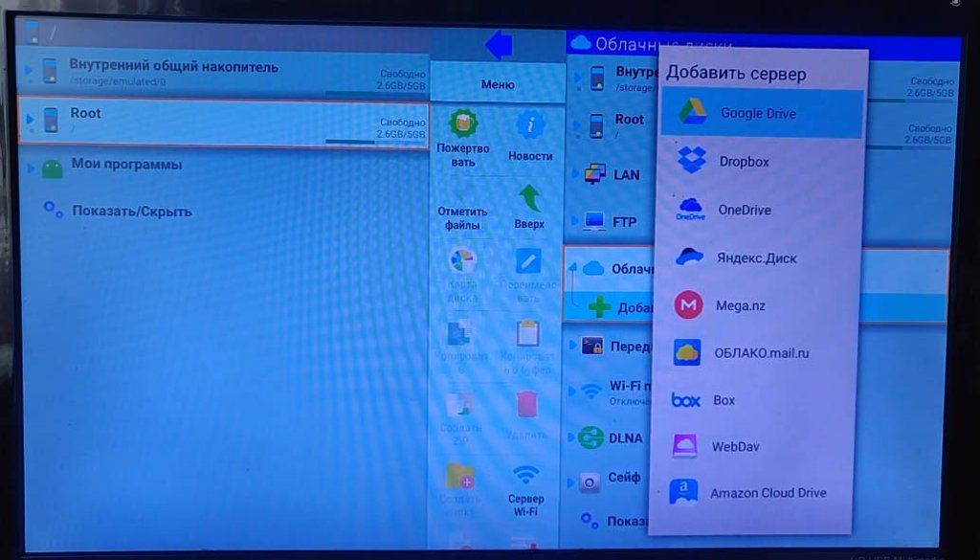Select the highlighted Root row in left pane
The width and height of the screenshot is (980, 560).
pyautogui.click(x=223, y=123)
